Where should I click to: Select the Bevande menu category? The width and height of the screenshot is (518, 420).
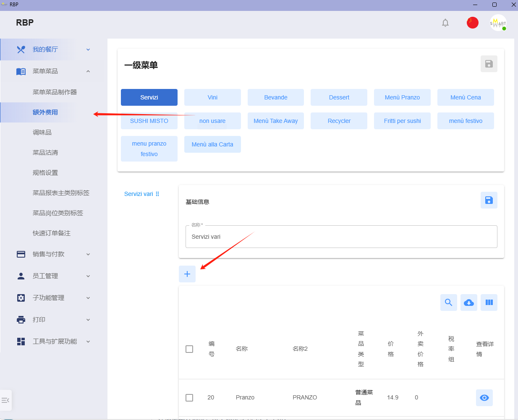coord(276,97)
